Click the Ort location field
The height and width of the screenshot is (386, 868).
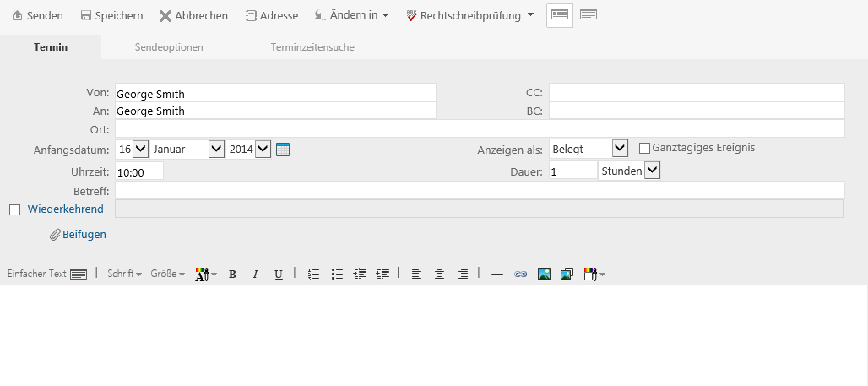click(480, 128)
